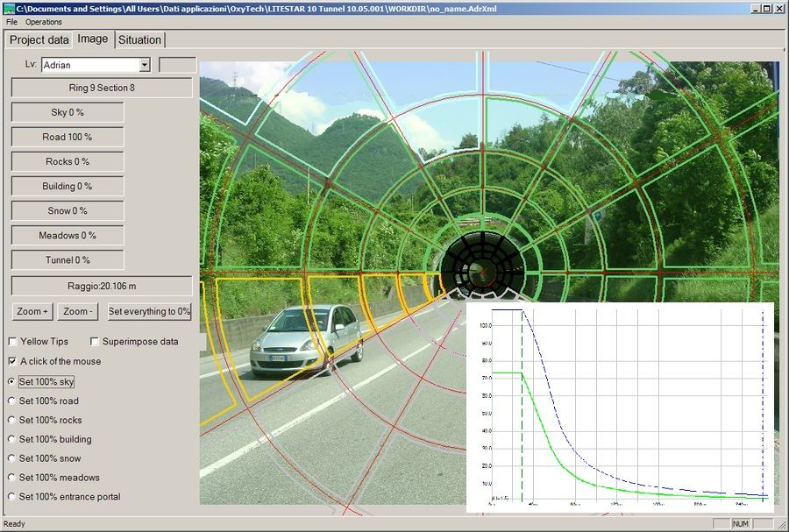Click the Zoom + button
The image size is (789, 532).
click(x=32, y=312)
